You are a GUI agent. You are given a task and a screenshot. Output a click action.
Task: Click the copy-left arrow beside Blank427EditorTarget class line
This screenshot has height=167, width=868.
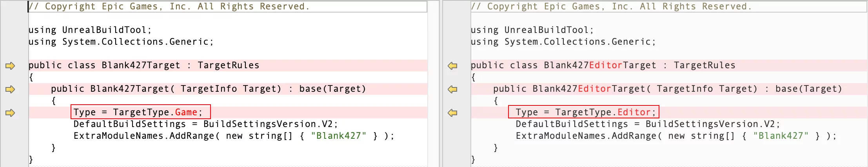452,66
